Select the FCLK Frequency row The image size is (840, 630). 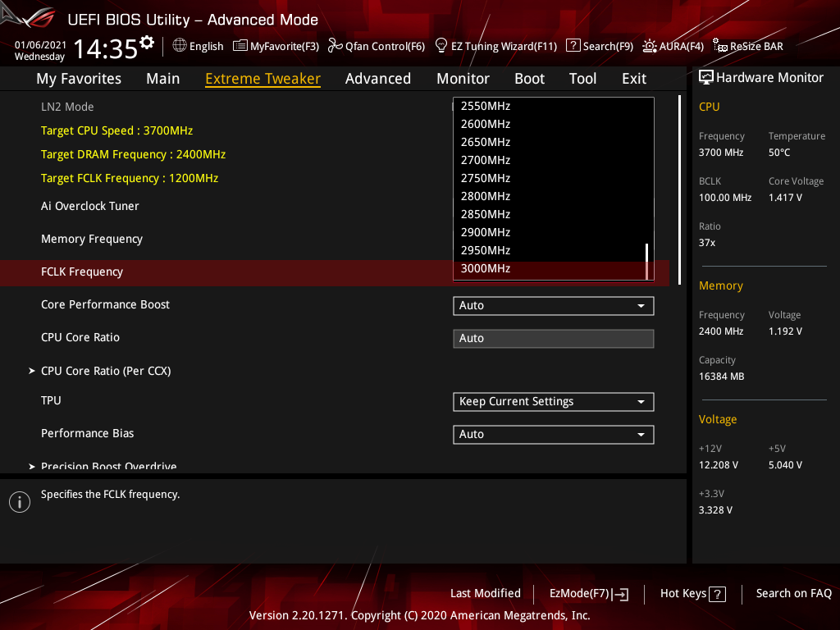coord(335,272)
